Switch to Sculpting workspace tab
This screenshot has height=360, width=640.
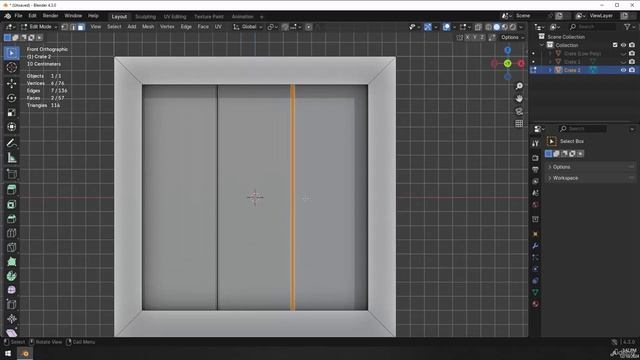(146, 17)
